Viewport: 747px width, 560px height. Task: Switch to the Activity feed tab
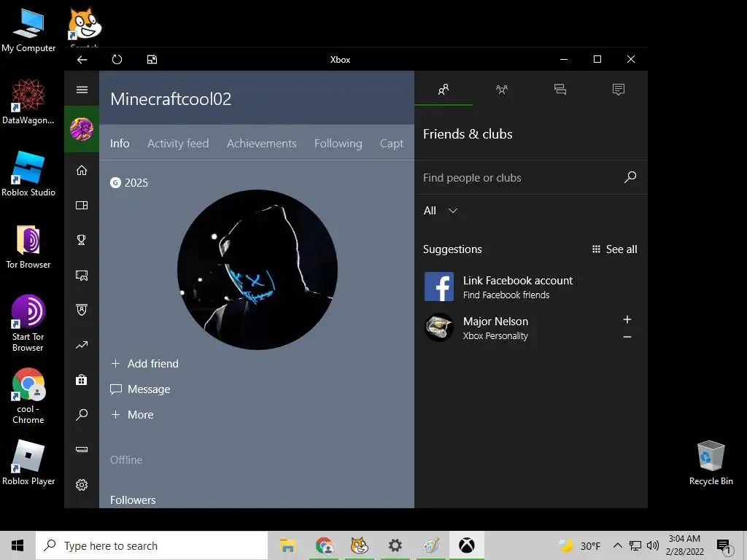(178, 144)
